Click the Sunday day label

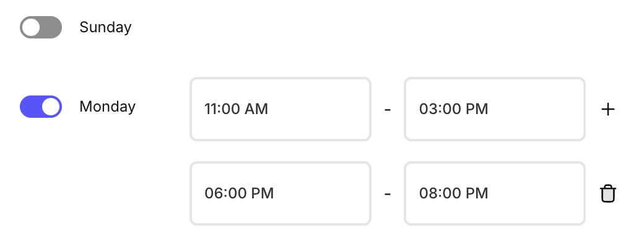click(x=105, y=27)
